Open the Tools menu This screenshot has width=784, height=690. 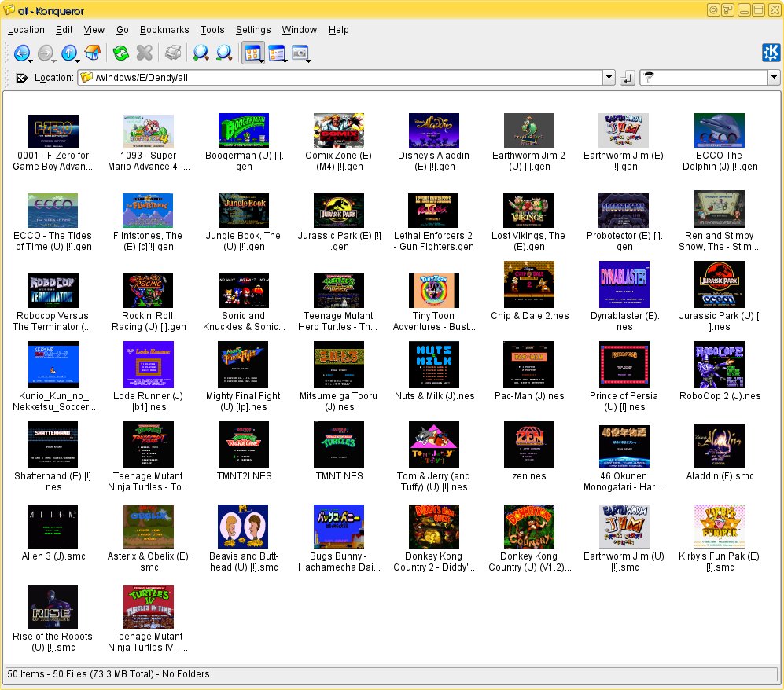212,30
